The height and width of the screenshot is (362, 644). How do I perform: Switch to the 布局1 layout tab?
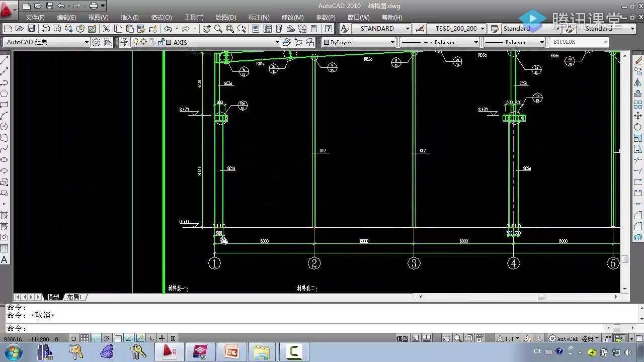(74, 297)
